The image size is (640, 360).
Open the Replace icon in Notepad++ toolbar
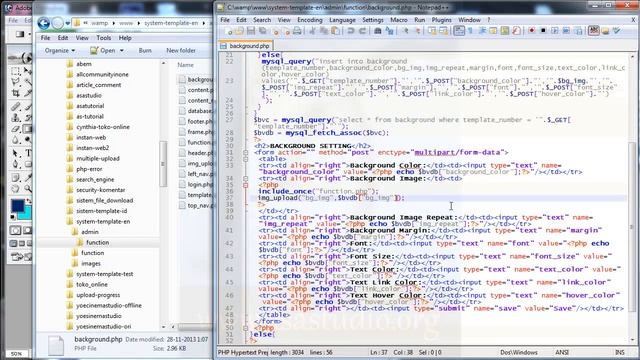(x=389, y=31)
